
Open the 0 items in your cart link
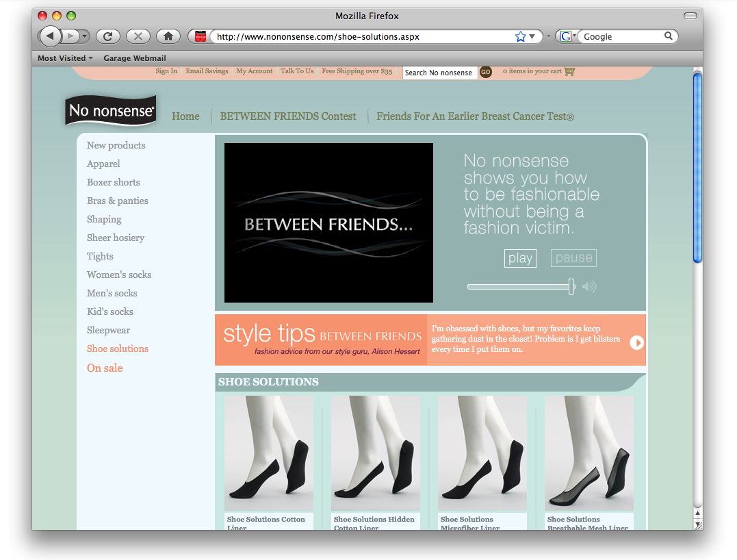[532, 71]
